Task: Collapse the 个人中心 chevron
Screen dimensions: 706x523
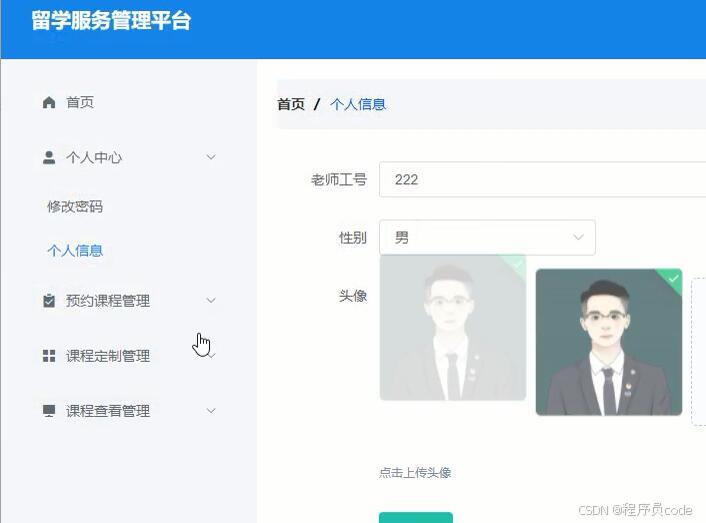Action: 211,157
